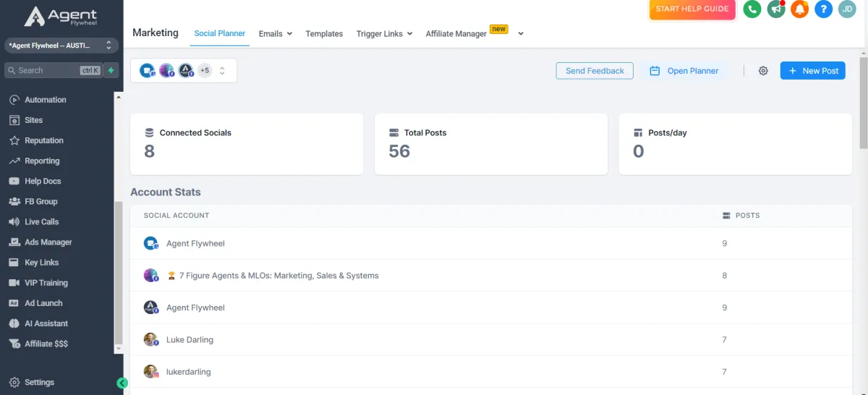The image size is (868, 395).
Task: Click the green phone call icon
Action: (x=752, y=9)
